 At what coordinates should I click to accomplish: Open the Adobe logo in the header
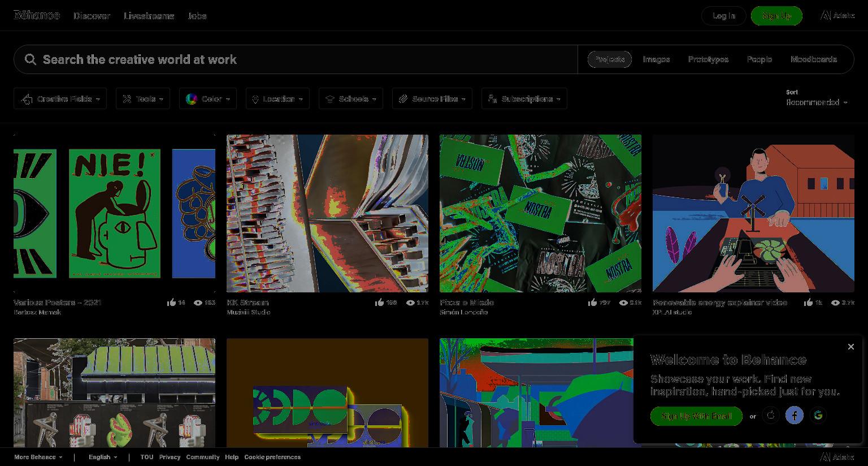coord(837,15)
